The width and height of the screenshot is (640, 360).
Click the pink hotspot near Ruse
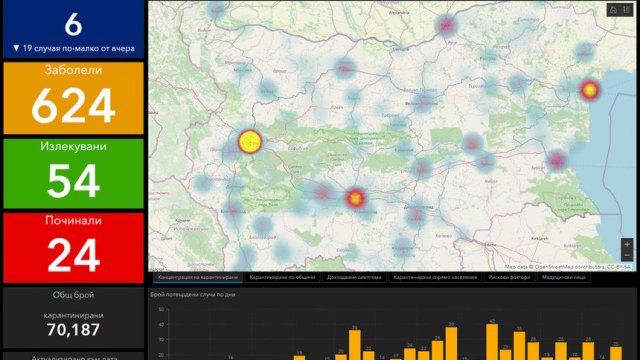pyautogui.click(x=446, y=25)
